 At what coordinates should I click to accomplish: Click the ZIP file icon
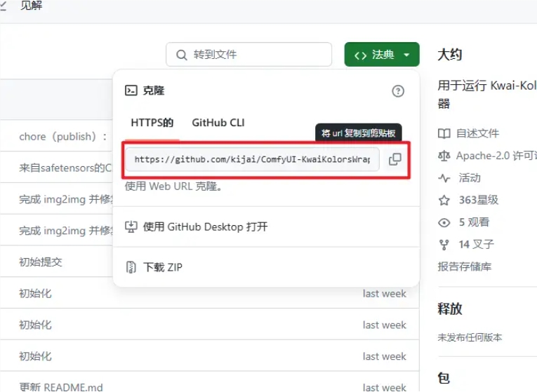pos(131,266)
